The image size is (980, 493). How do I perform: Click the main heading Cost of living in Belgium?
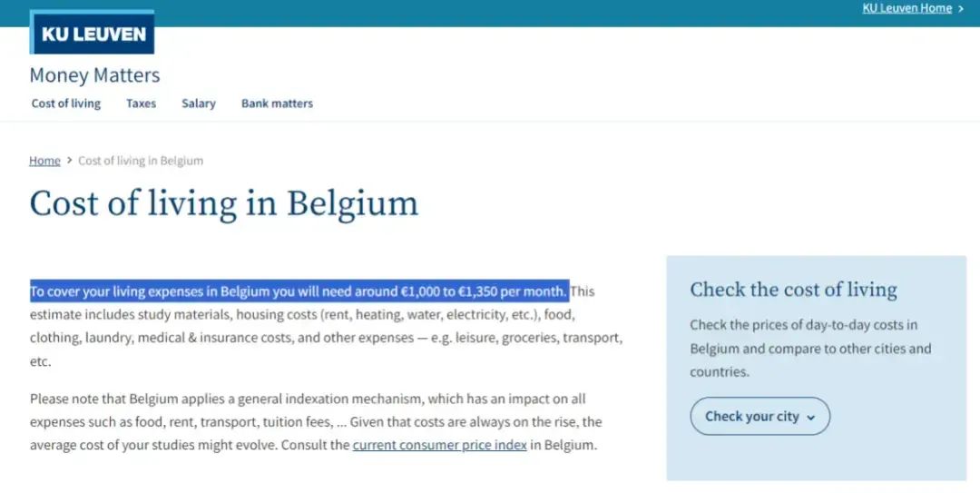pos(223,203)
